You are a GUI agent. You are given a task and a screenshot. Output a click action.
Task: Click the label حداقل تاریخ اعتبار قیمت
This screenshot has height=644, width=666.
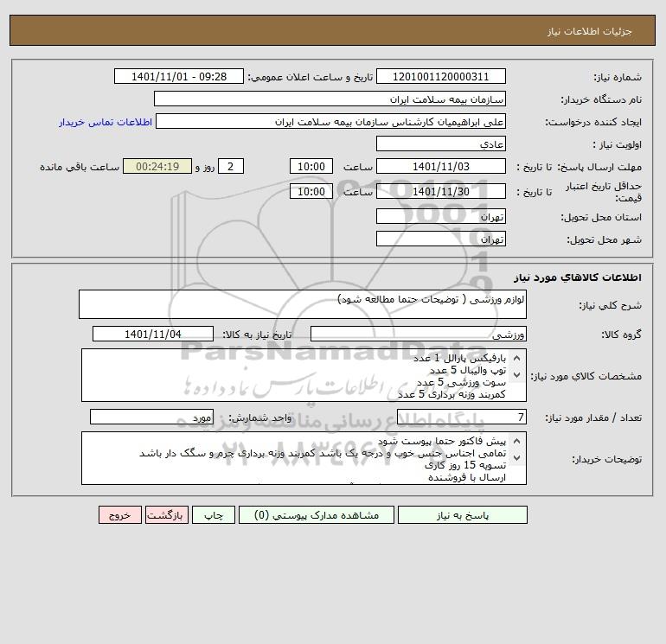(x=603, y=192)
